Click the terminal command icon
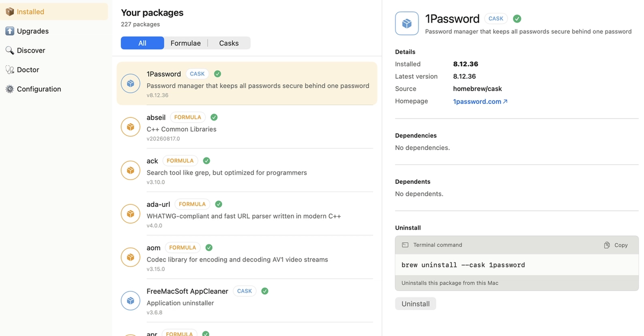 click(x=405, y=245)
